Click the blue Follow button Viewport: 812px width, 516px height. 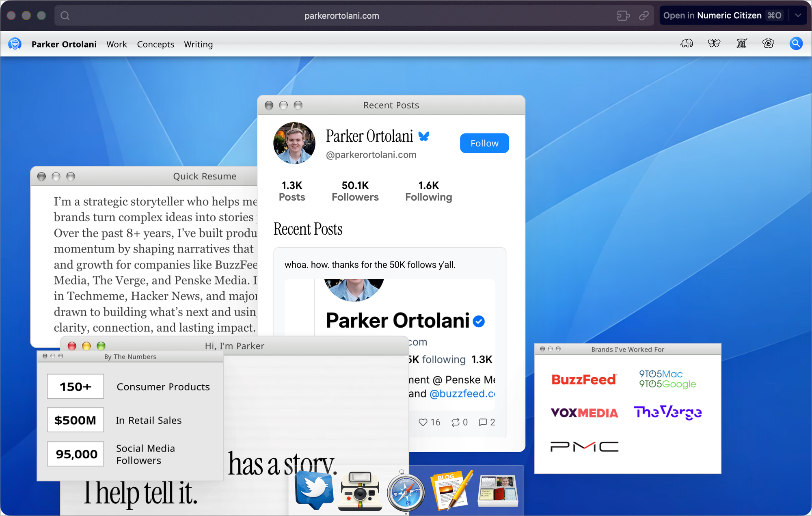pyautogui.click(x=484, y=143)
